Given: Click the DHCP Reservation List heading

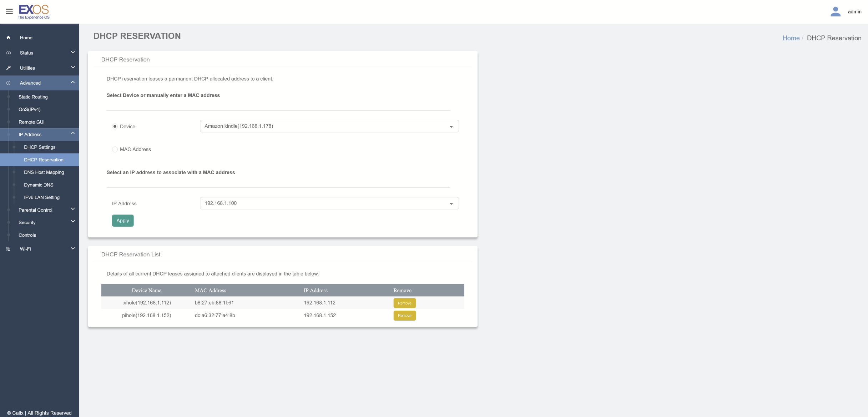Looking at the screenshot, I should click(131, 255).
